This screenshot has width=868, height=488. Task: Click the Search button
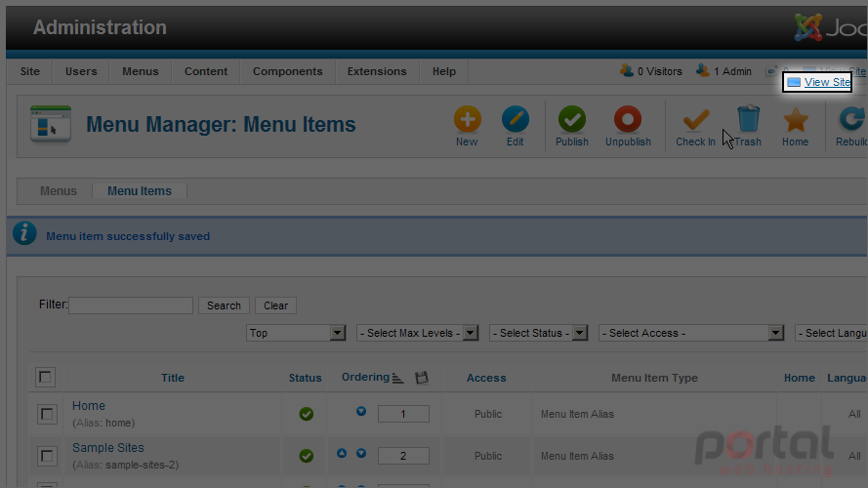pos(224,305)
